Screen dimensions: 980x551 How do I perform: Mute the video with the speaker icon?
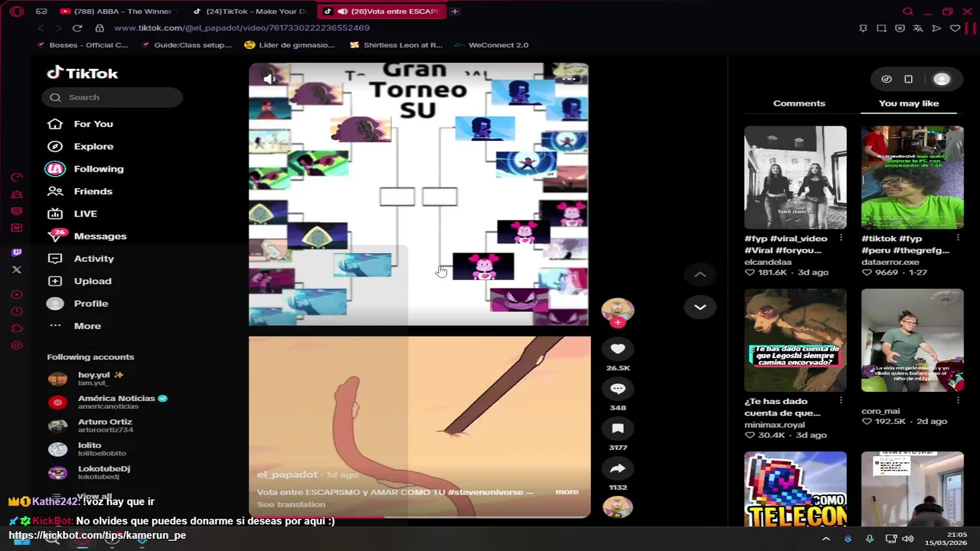point(269,79)
